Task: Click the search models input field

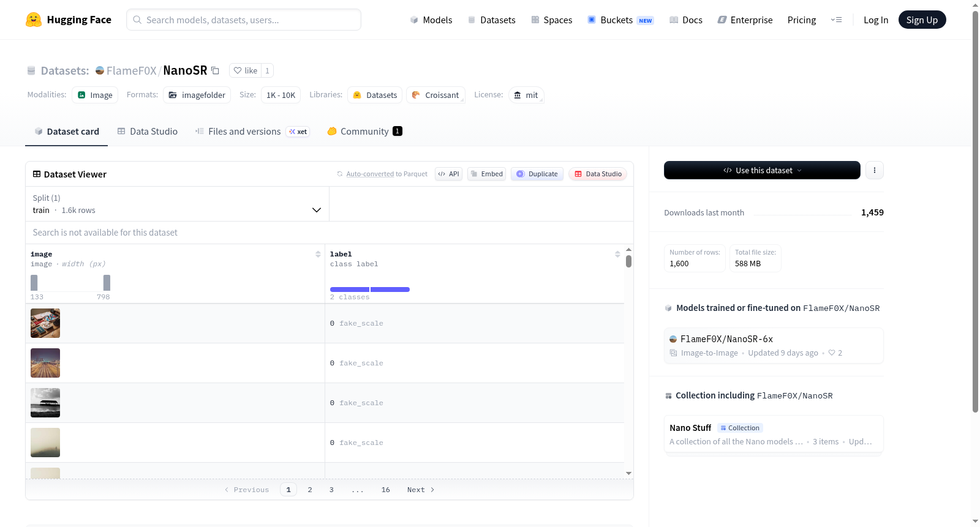Action: (x=244, y=20)
